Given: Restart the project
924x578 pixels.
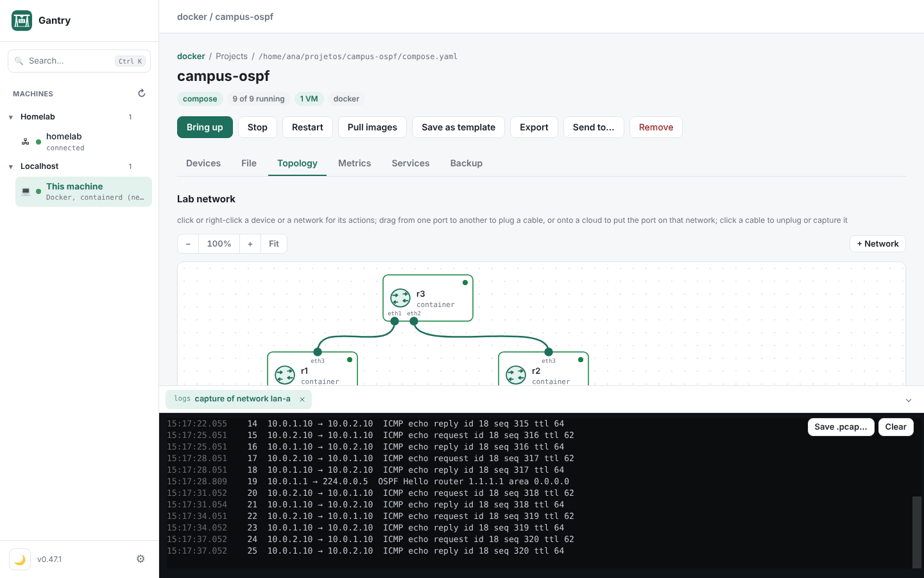Looking at the screenshot, I should click(x=307, y=127).
